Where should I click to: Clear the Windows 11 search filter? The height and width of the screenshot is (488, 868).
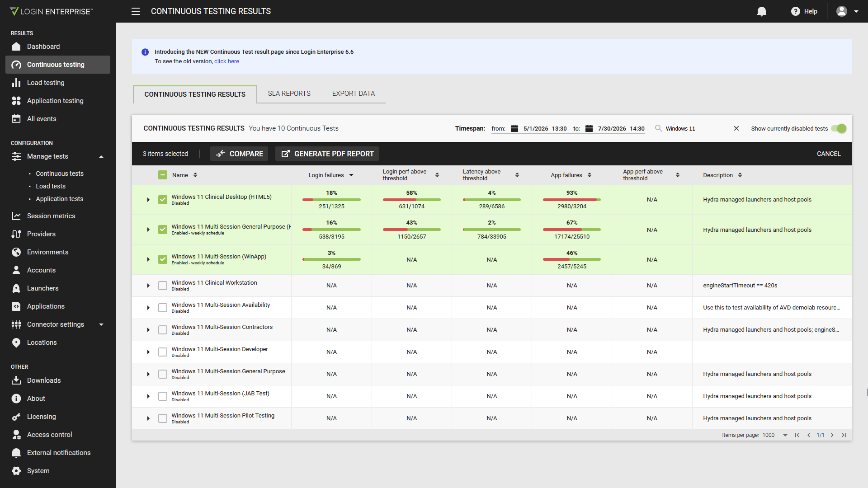click(736, 128)
